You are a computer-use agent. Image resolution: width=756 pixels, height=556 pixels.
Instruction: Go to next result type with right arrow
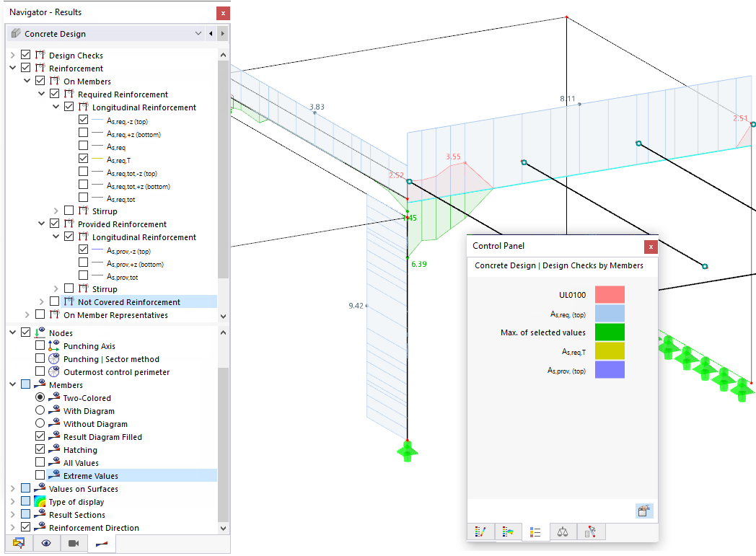pos(222,33)
